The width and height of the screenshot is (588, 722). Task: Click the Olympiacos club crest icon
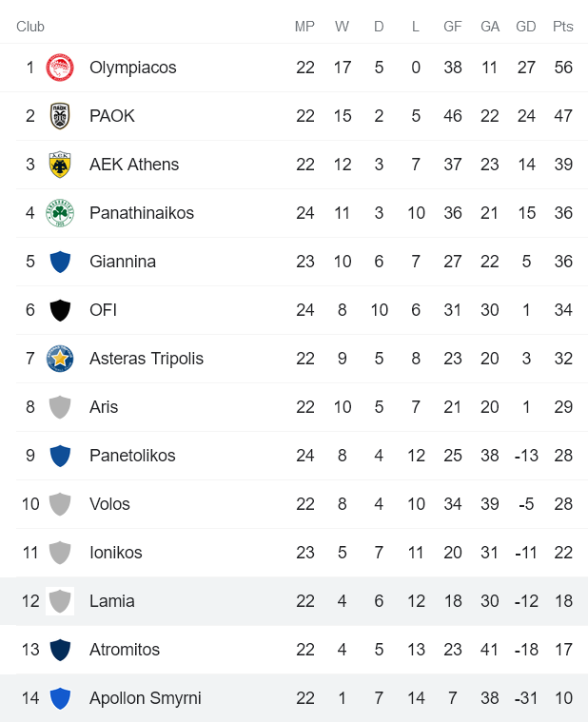[60, 68]
